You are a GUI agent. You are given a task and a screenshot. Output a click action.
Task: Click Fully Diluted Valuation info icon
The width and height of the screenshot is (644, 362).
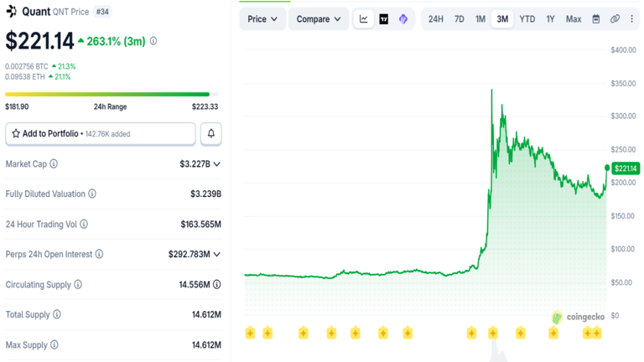point(92,194)
